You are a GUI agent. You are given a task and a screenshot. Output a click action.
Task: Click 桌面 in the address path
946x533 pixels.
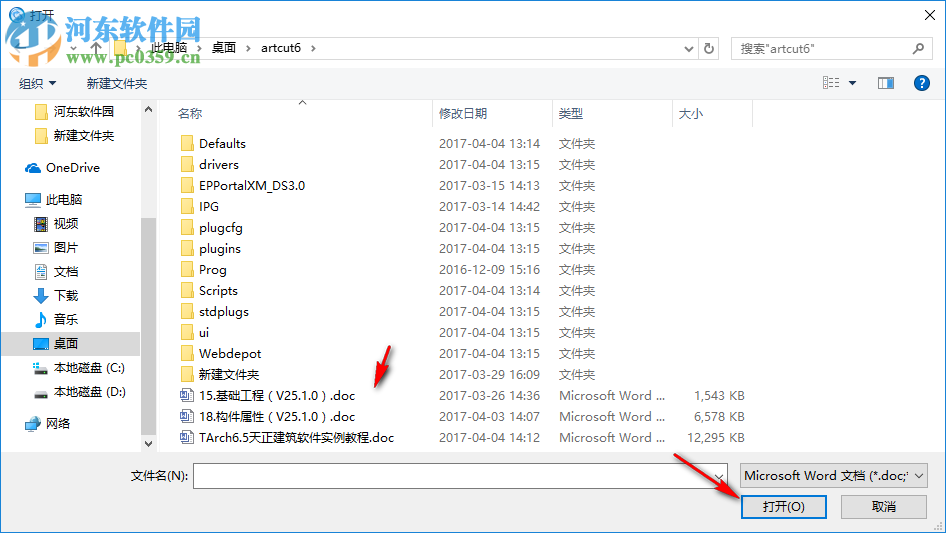224,48
